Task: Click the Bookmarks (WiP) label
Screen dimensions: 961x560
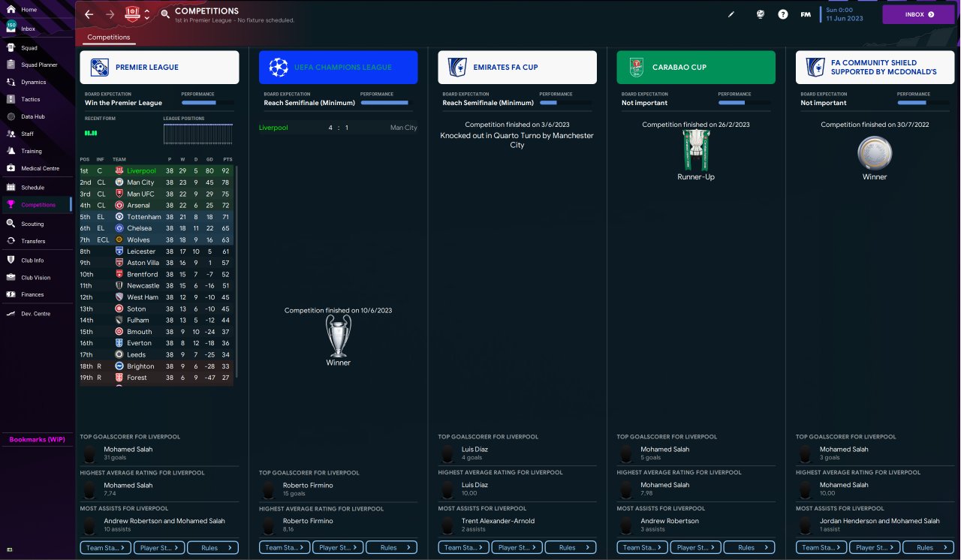Action: click(37, 439)
